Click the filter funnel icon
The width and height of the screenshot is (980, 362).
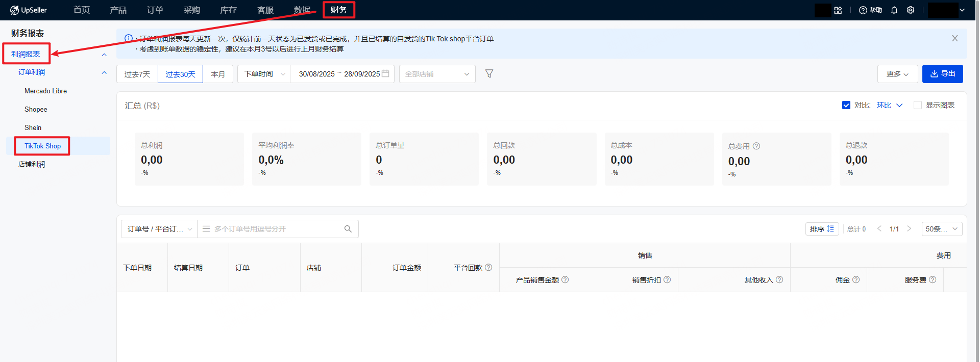coord(489,74)
